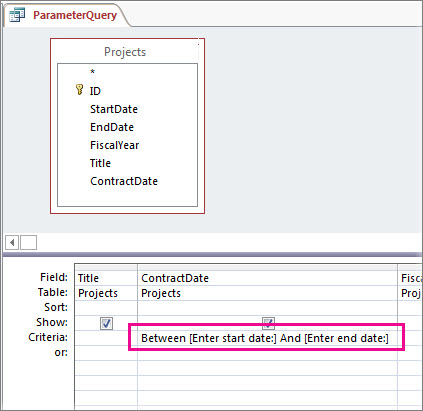The width and height of the screenshot is (423, 411).
Task: Click the ContractDate Field cell in grid
Action: (x=267, y=278)
